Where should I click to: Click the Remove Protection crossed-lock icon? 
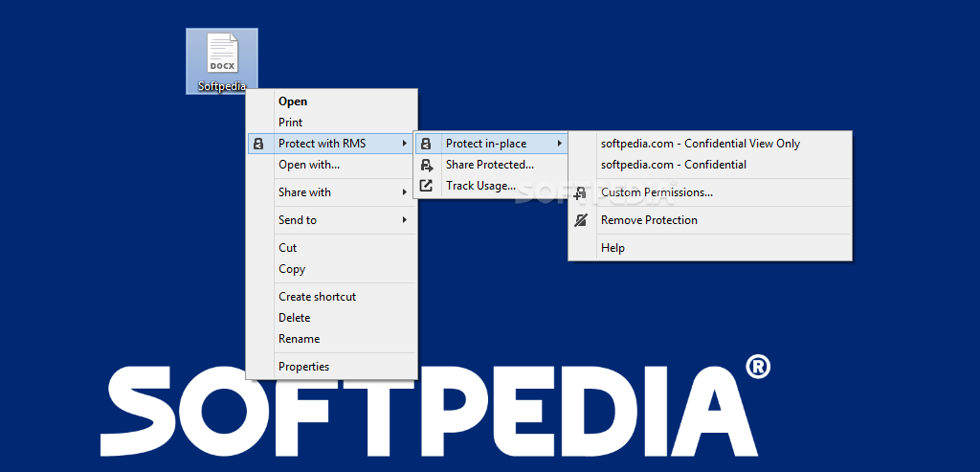point(581,220)
